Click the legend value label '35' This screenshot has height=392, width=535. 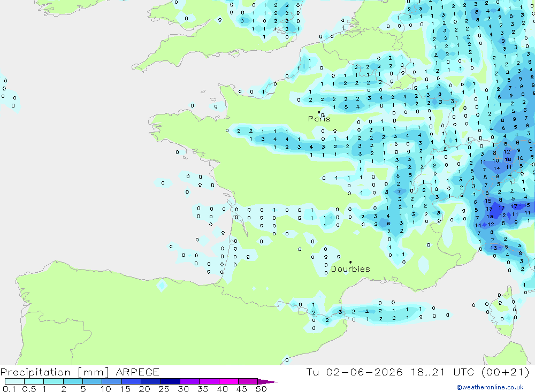coord(203,389)
